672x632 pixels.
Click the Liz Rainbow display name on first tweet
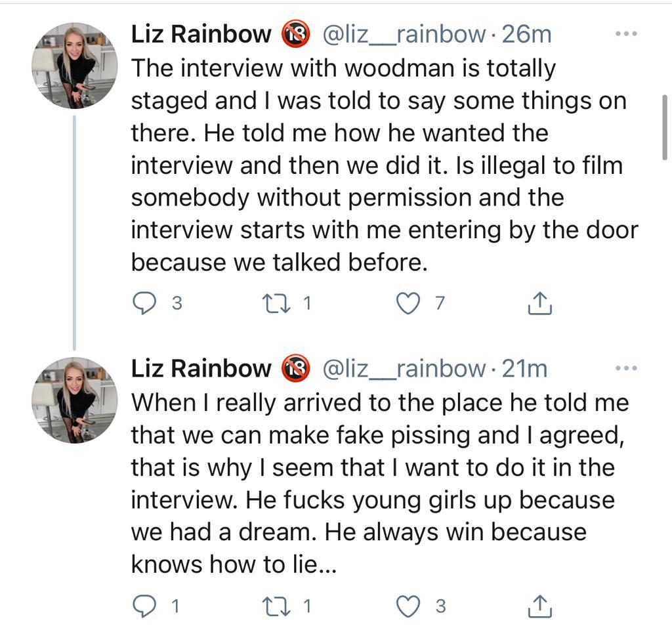pyautogui.click(x=201, y=34)
